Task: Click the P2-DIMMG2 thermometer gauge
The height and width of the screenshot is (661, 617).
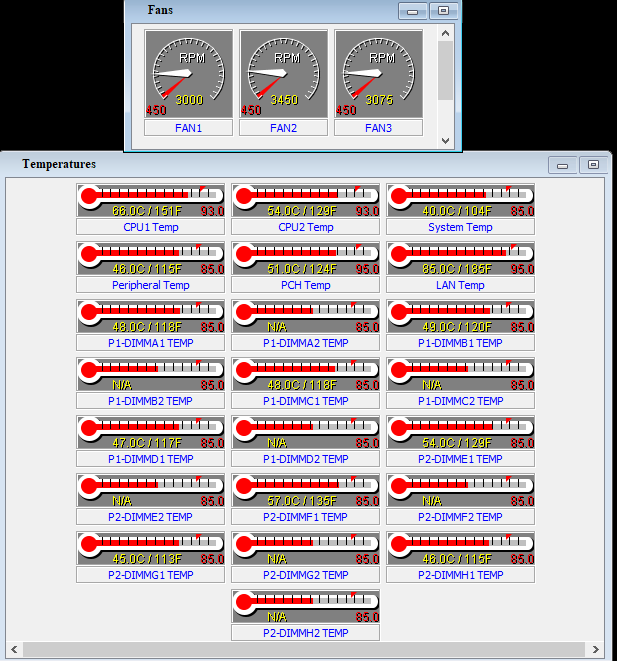Action: [306, 548]
